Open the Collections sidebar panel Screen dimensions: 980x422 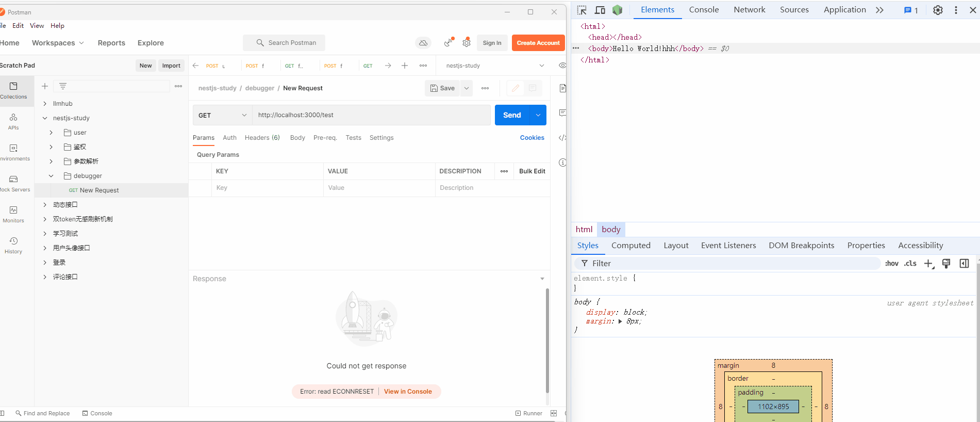tap(14, 91)
